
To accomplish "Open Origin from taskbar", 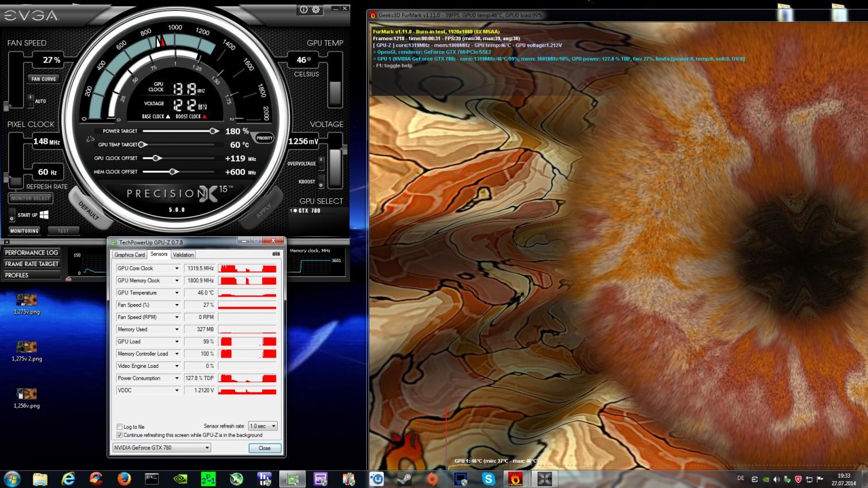I will 432,478.
